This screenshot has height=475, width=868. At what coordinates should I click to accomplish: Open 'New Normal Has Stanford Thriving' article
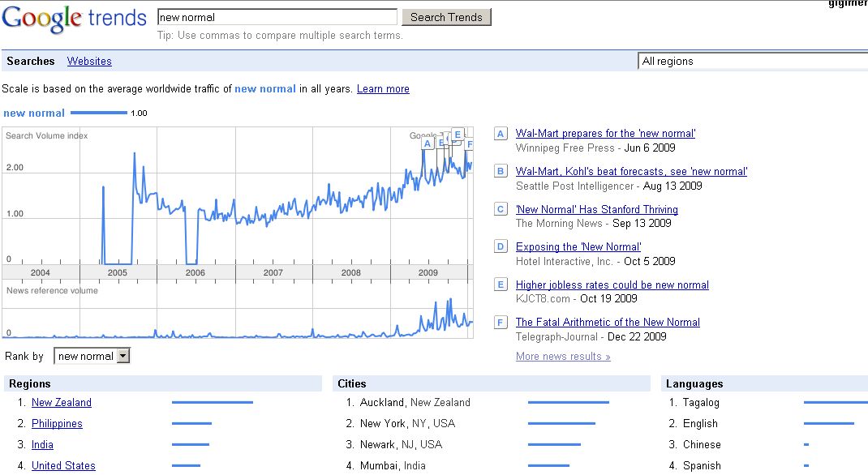click(x=597, y=210)
